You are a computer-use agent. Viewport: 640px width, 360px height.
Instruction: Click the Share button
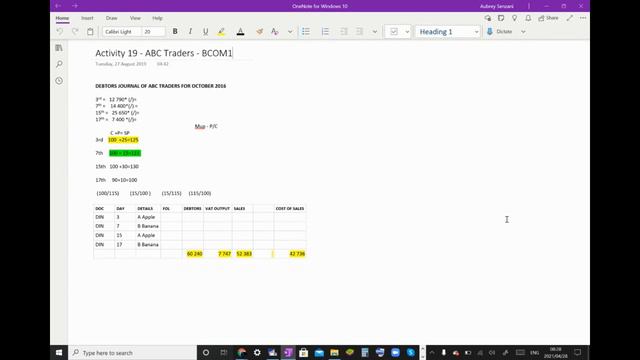coord(548,18)
